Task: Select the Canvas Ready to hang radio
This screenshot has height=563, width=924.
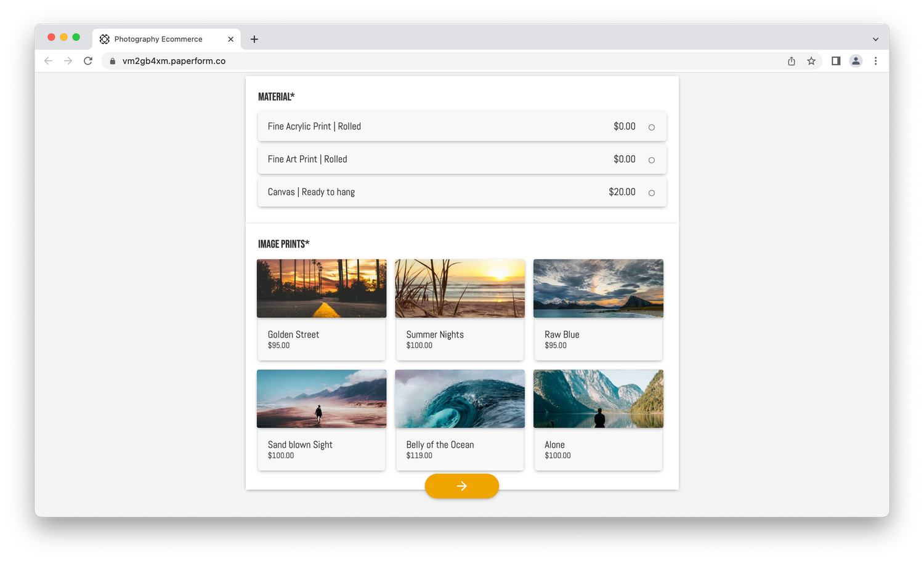Action: (x=651, y=193)
